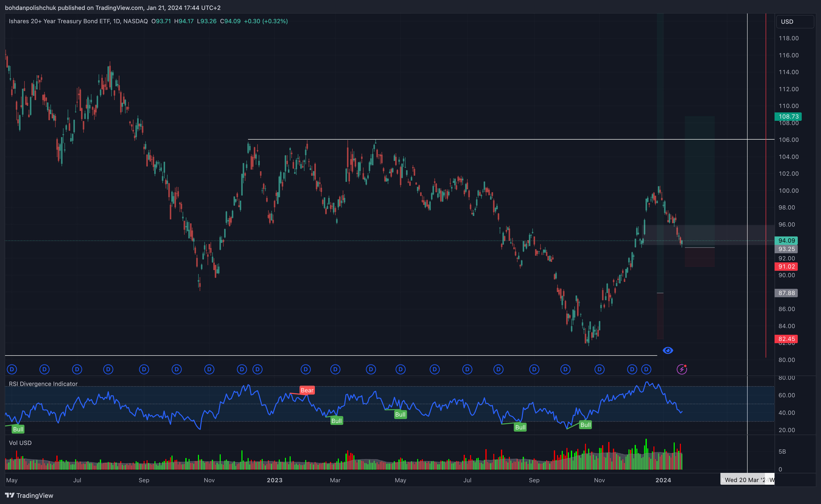Click the Vol USD legend

click(20, 443)
